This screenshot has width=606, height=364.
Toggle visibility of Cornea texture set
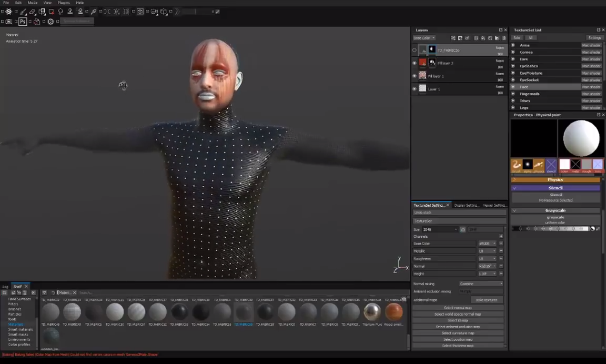point(513,52)
